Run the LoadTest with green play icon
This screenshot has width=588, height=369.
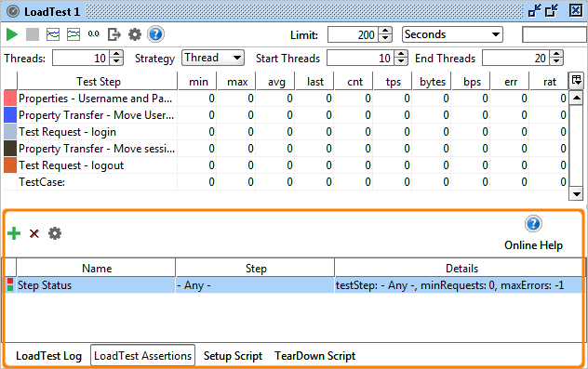[x=12, y=34]
